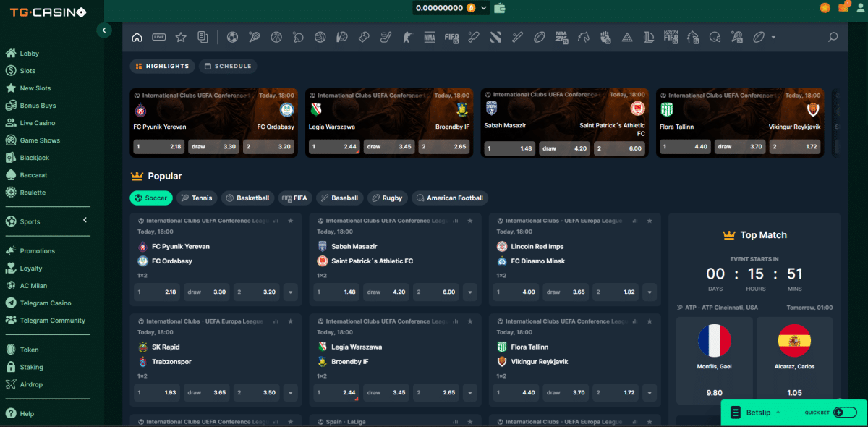
Task: Select the Basketball popular filter
Action: [x=247, y=198]
